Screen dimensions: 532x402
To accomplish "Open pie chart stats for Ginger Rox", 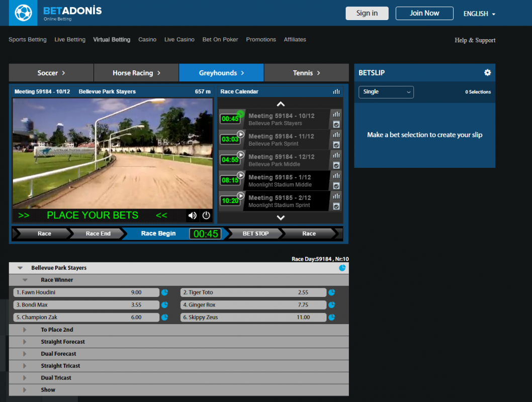I will pos(331,305).
